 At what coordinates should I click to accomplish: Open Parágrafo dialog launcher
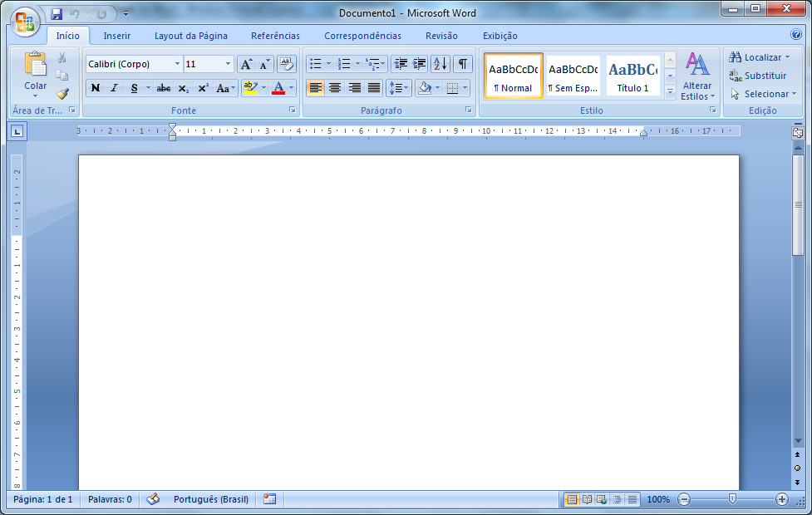468,110
